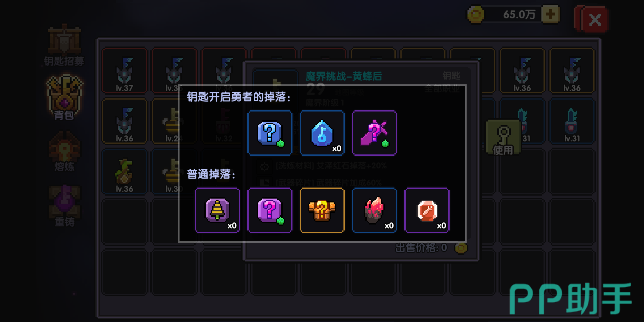Use the selected key with 使用 button
Screen dimensions: 644x322
pos(503,137)
